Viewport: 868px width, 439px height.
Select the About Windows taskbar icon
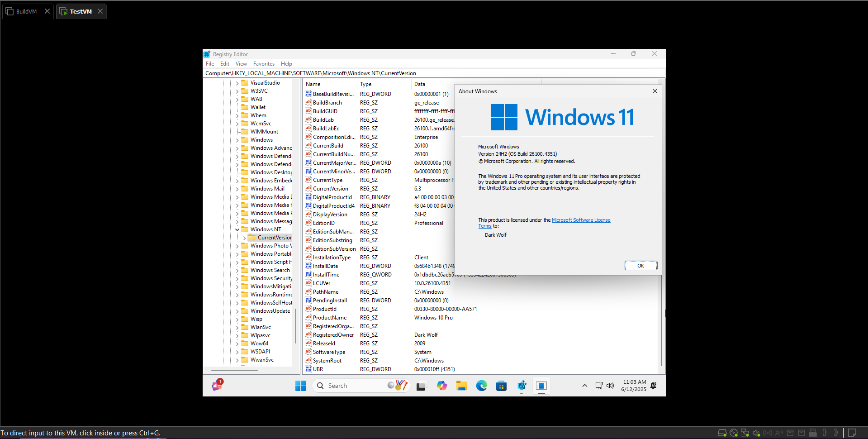point(541,386)
